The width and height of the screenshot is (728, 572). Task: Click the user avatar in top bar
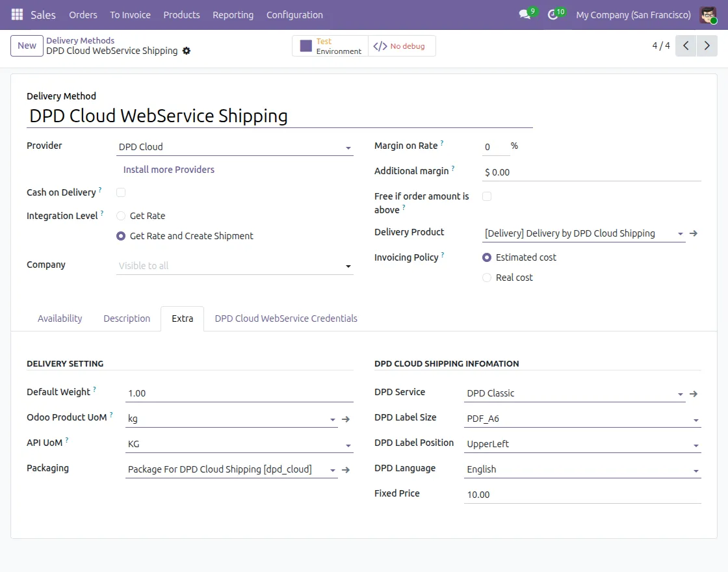708,14
